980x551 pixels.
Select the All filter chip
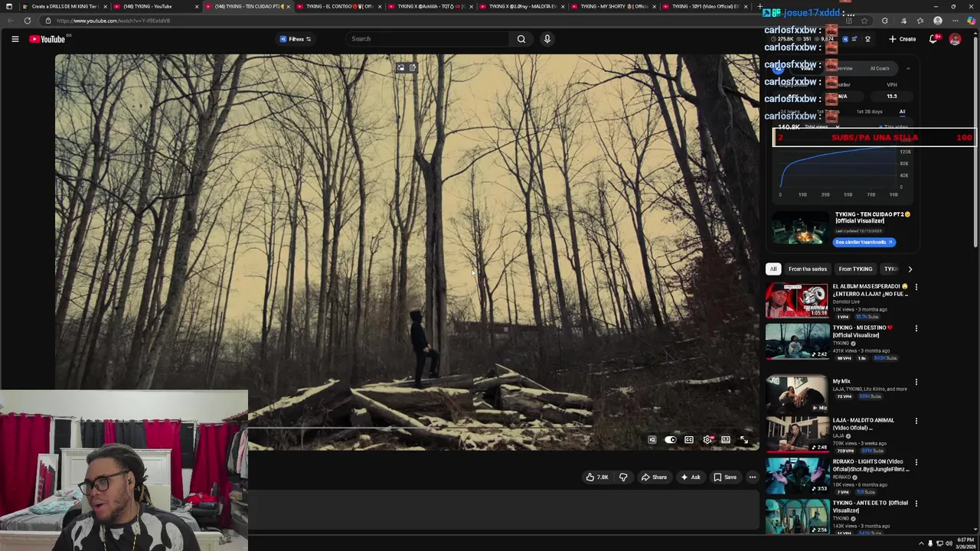(x=773, y=269)
